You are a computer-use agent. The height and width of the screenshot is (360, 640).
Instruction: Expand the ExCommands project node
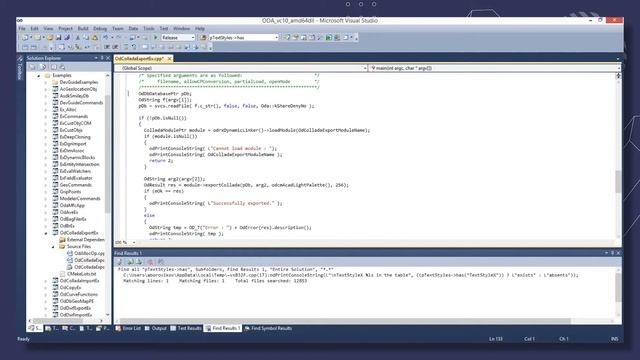click(x=46, y=116)
